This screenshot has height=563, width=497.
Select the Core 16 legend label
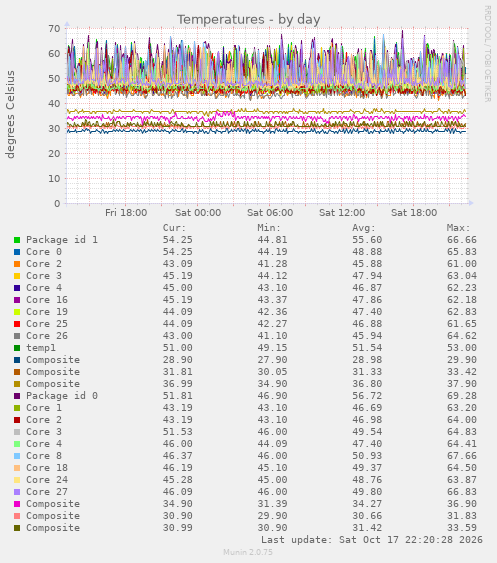click(x=47, y=299)
